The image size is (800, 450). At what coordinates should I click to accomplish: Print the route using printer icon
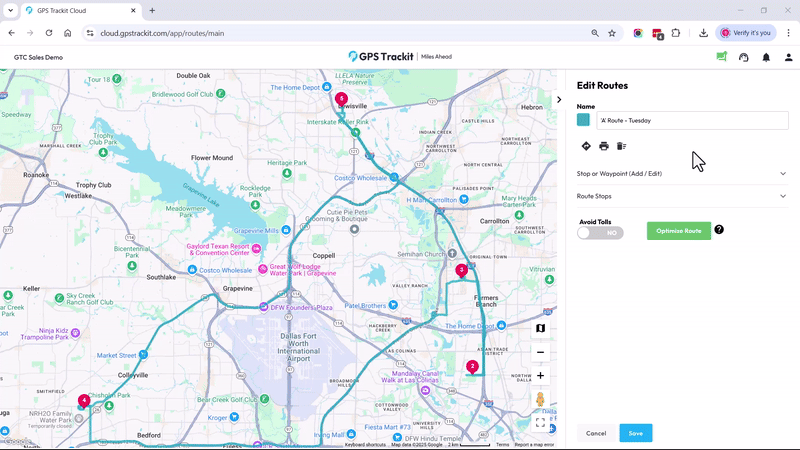[x=604, y=146]
